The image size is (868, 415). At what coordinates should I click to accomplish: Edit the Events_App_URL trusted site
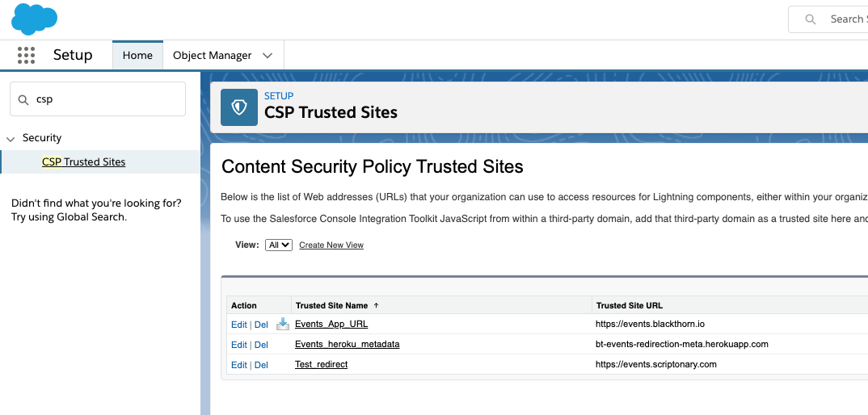239,325
